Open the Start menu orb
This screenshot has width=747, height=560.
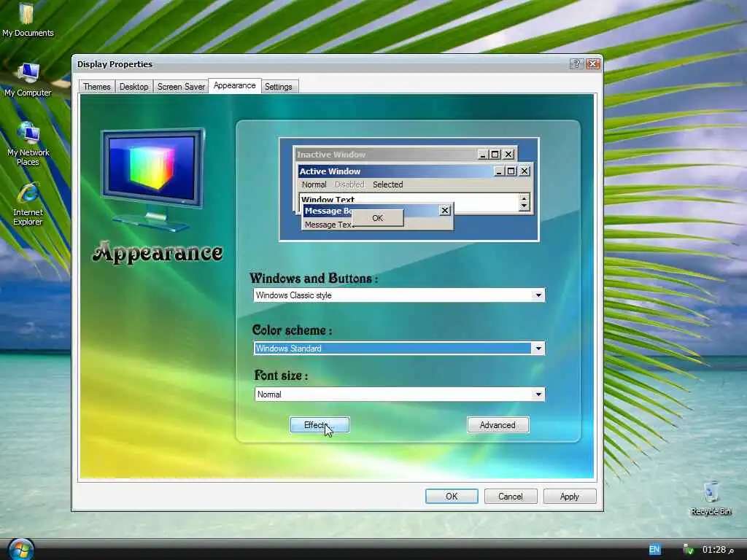click(21, 550)
